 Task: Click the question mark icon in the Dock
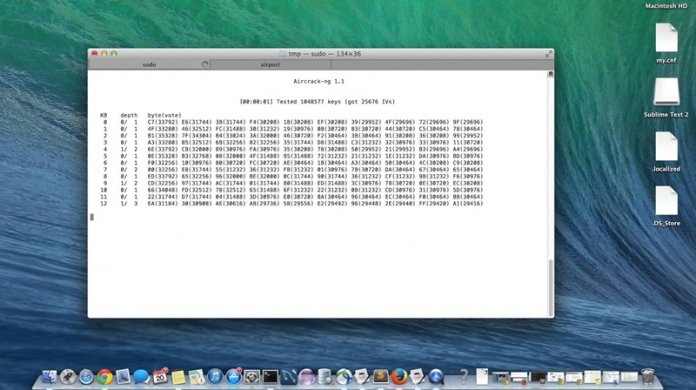463,377
